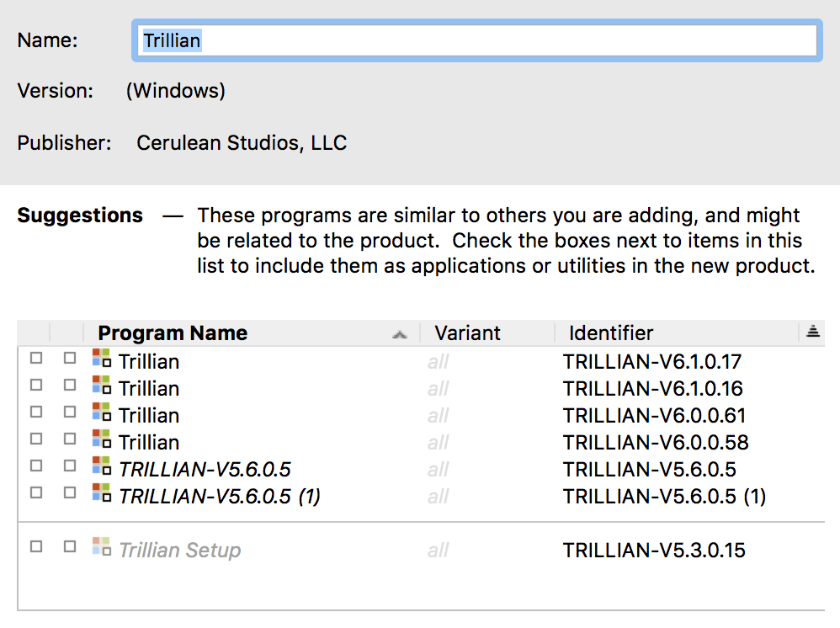
Task: Click the program icon for TRILLIAN-V6.0.0.61
Action: click(x=101, y=413)
